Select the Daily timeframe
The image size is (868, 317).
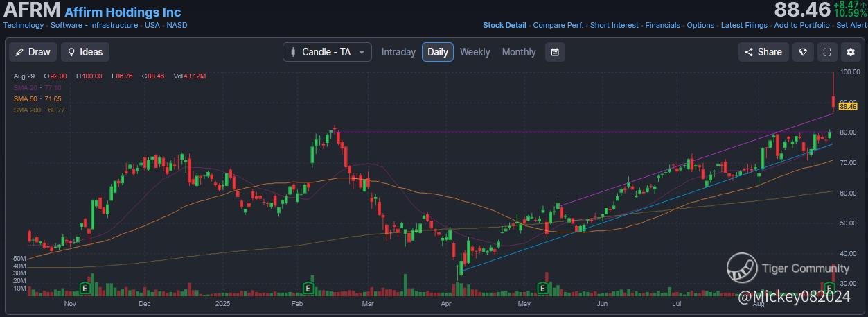(438, 52)
